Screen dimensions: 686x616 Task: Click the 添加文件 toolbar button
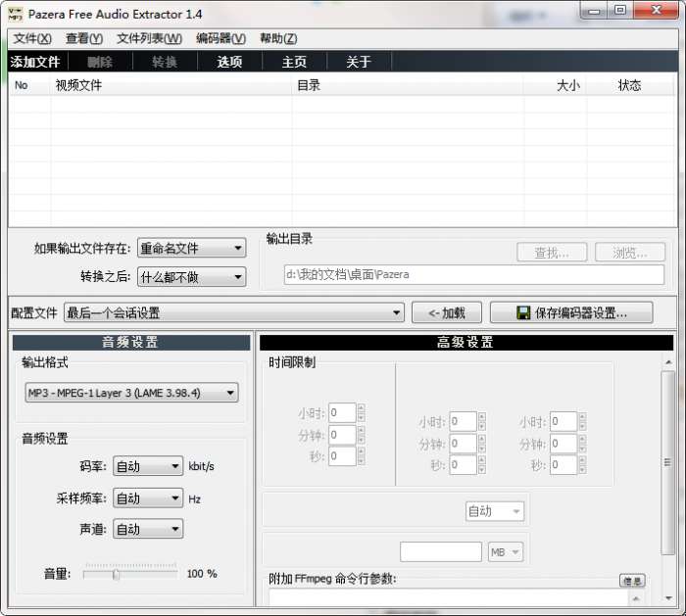click(x=35, y=62)
